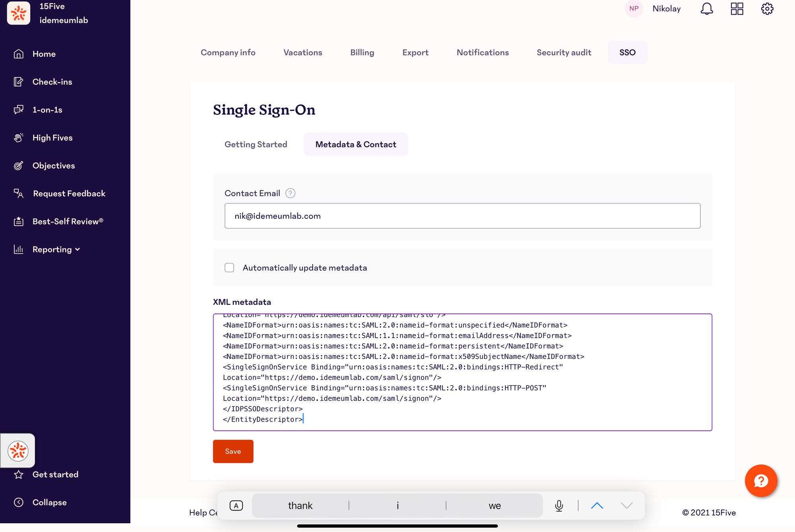Open Request Feedback page

(x=69, y=193)
